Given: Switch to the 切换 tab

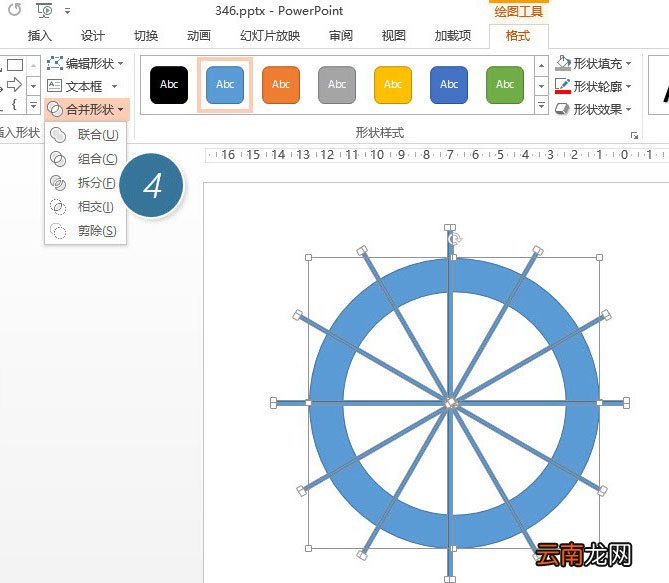Looking at the screenshot, I should (x=146, y=36).
